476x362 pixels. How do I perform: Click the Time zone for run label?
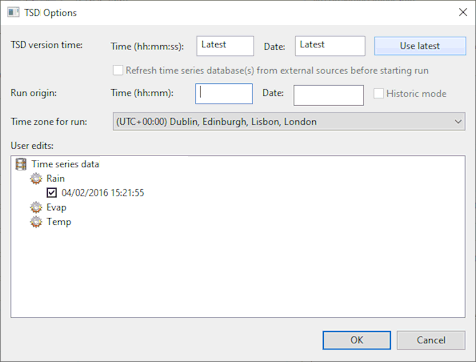(x=49, y=122)
